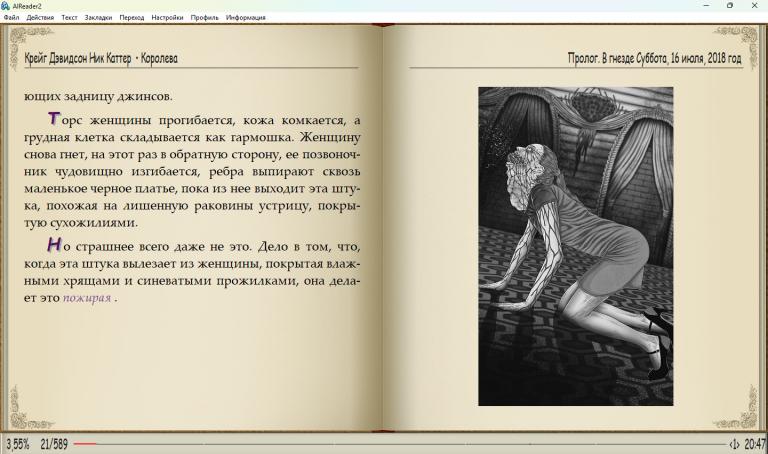Open the Переход menu

tap(132, 17)
